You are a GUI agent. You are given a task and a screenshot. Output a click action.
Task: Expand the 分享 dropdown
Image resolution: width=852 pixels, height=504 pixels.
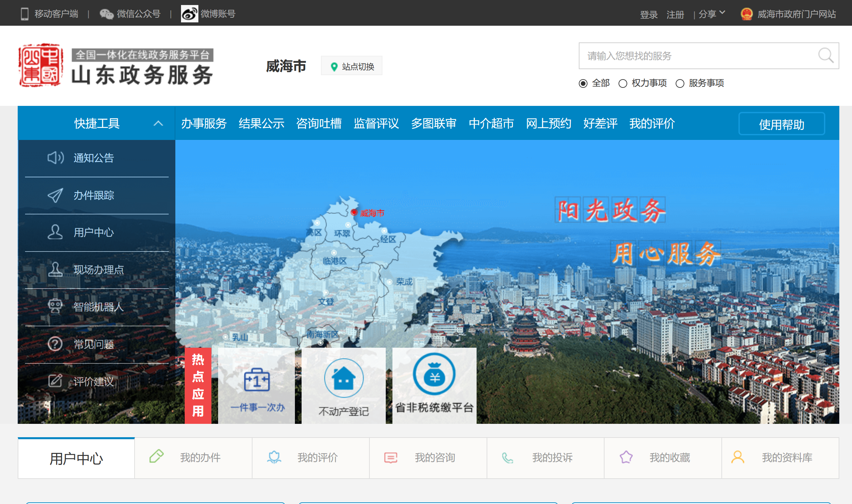click(x=712, y=14)
